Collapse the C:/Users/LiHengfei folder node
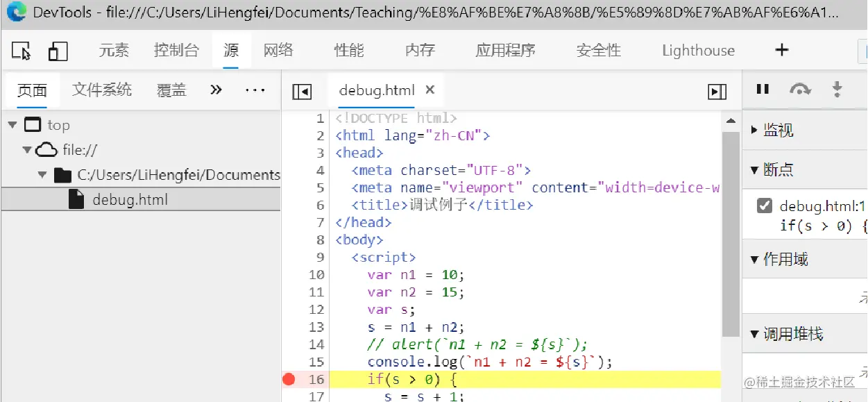Screen dimensions: 868x402 42,175
